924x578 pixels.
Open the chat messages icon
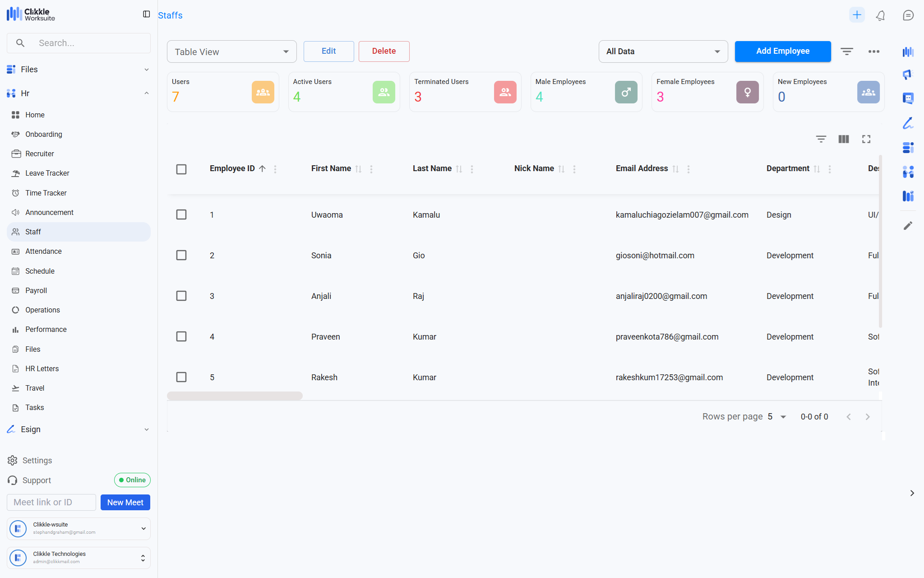tap(908, 15)
